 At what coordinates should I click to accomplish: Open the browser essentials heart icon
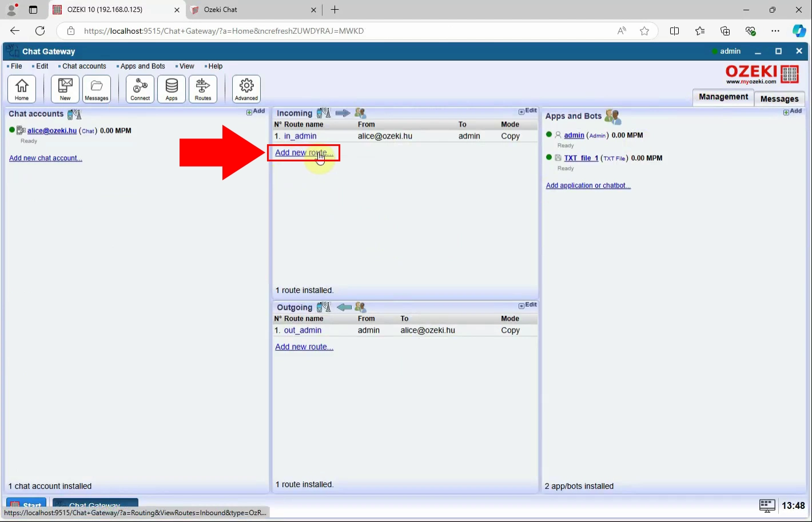coord(750,31)
